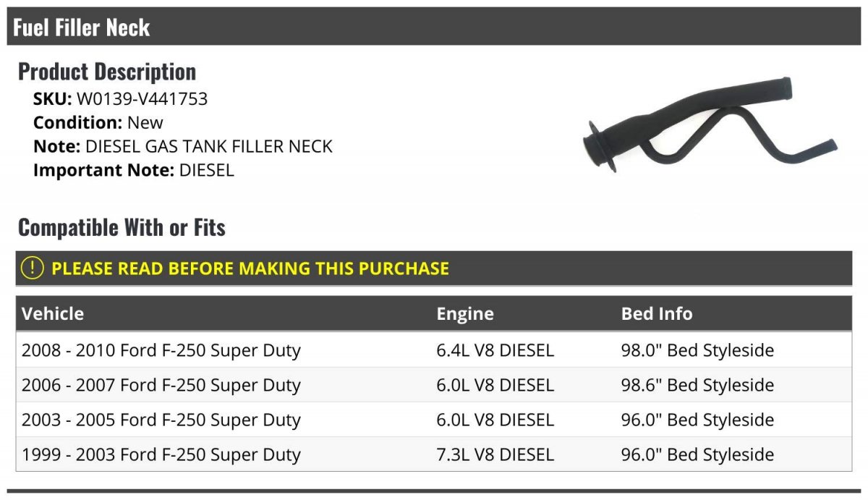Select the 1999 - 2003 Ford F-250 row
Viewport: 868px width, 500px height.
tap(434, 454)
